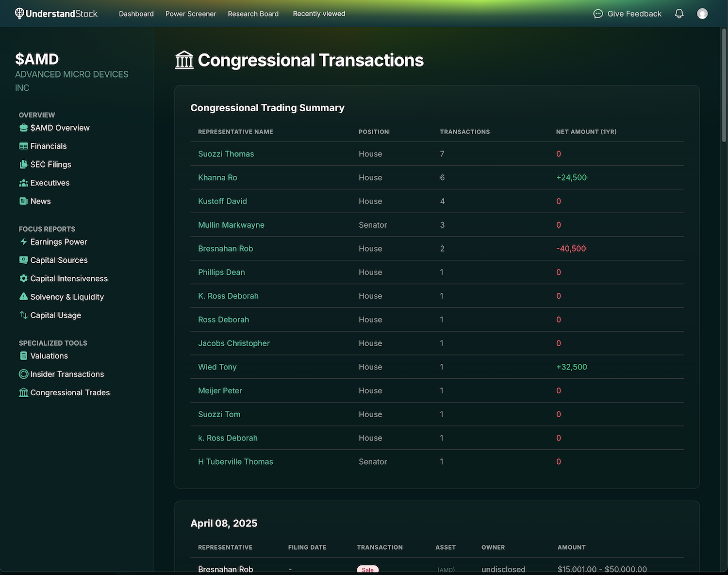728x575 pixels.
Task: Click the table icon beside Financials
Action: (x=23, y=146)
